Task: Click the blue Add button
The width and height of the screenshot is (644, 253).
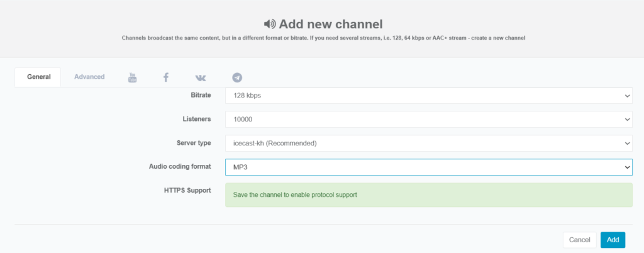Action: (x=613, y=240)
